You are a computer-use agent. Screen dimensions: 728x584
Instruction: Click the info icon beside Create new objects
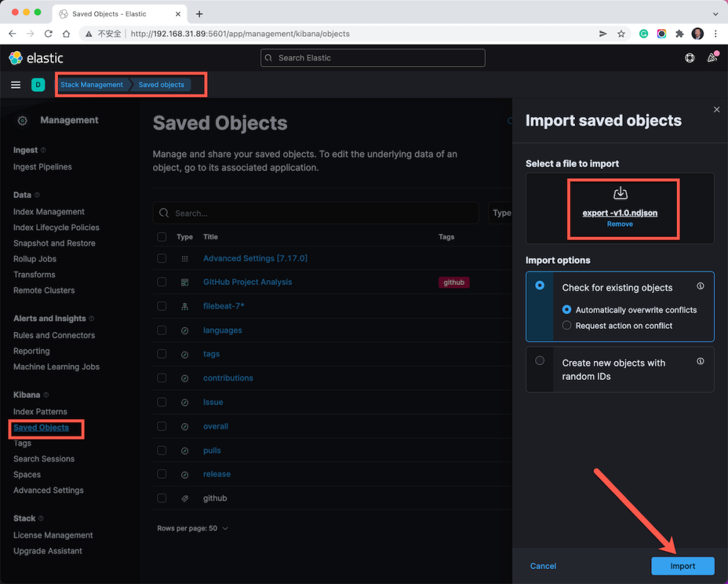tap(700, 361)
